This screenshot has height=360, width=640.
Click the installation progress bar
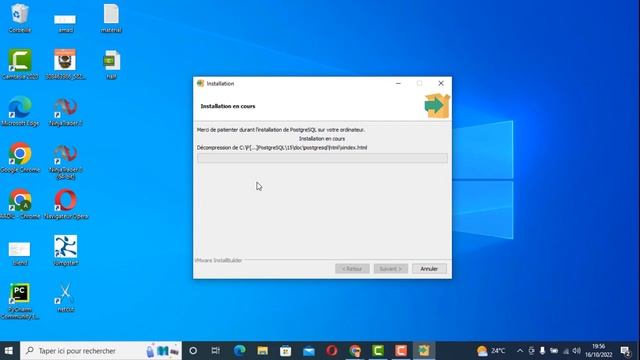(322, 158)
